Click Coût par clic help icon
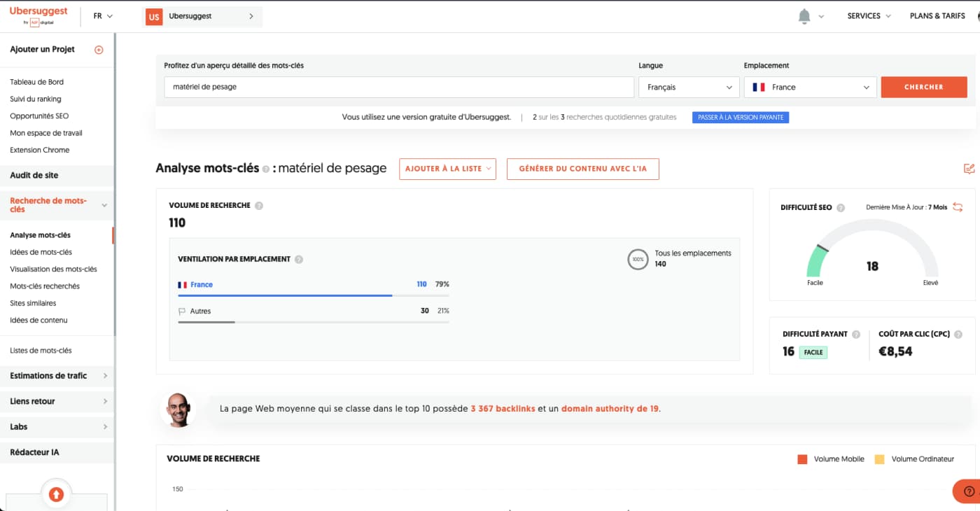 (x=958, y=335)
